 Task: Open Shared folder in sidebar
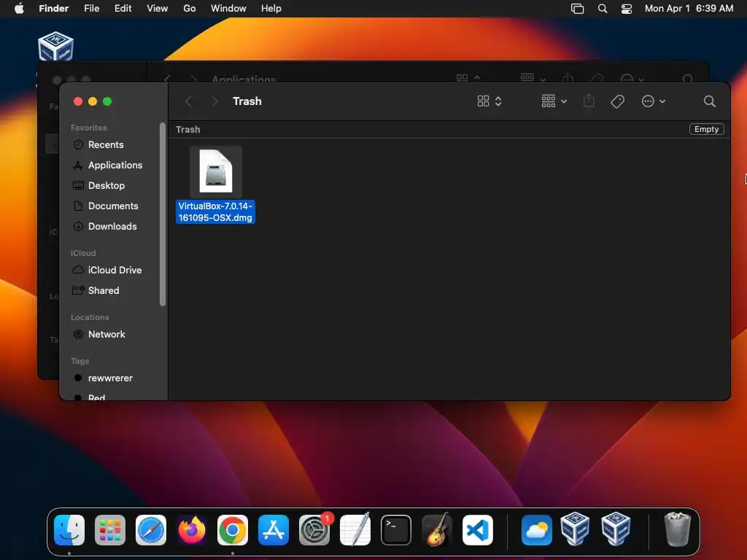(104, 290)
